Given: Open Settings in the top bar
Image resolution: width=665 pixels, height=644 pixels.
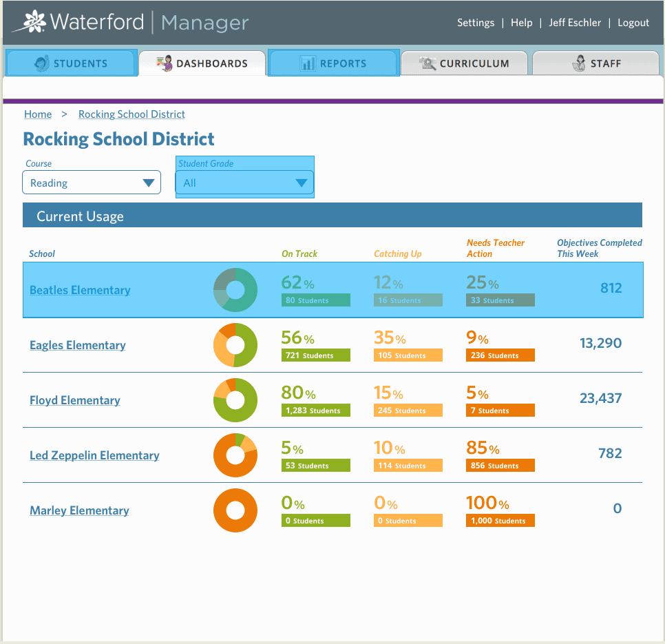Looking at the screenshot, I should click(x=476, y=23).
